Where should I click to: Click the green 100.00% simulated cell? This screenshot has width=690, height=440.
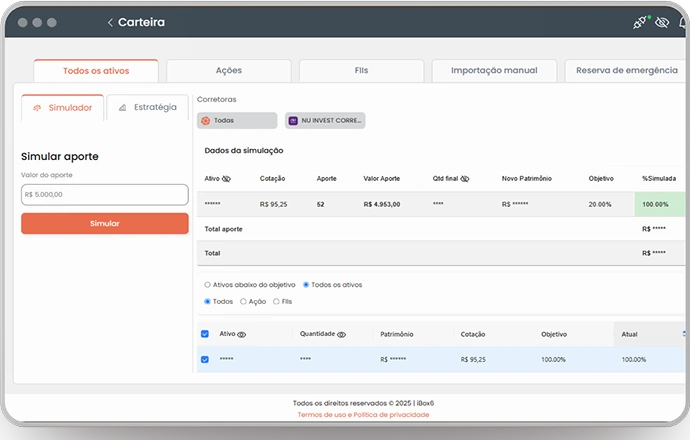(x=660, y=204)
